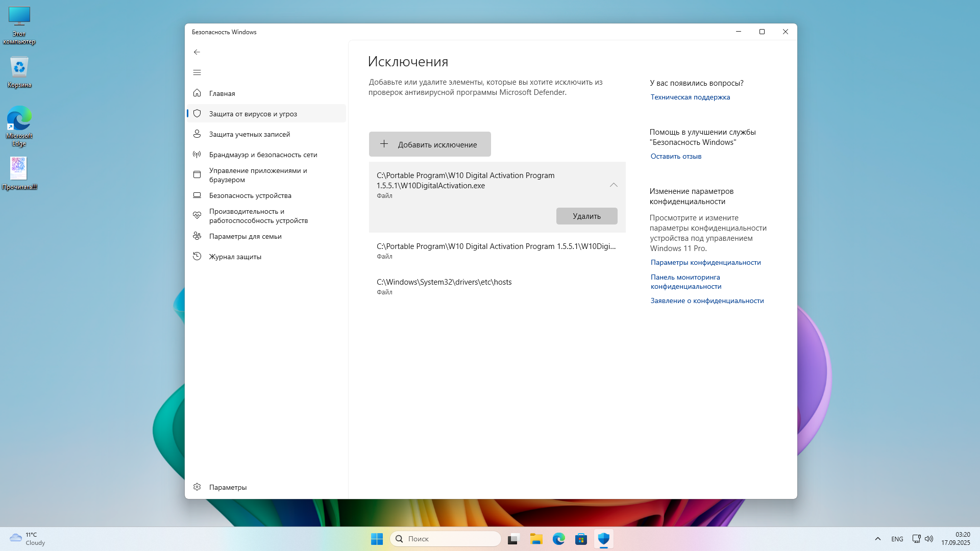
Task: Click Удалить to remove exclusion
Action: point(586,216)
